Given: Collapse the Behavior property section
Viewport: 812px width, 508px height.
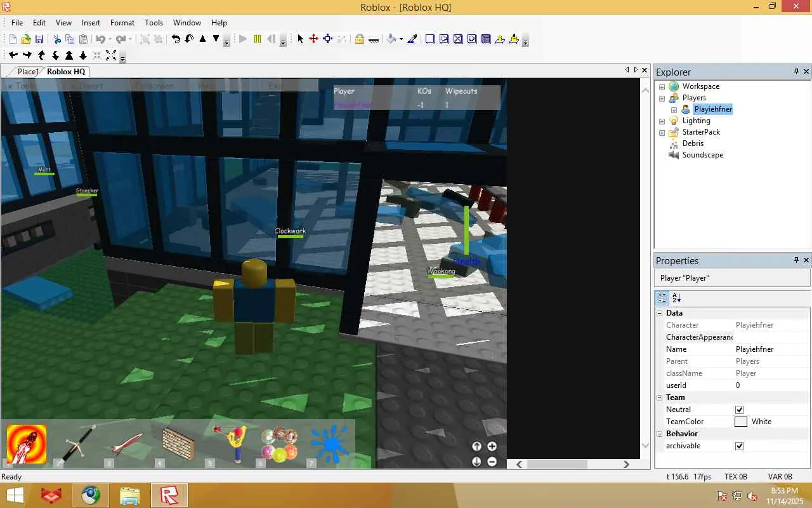Looking at the screenshot, I should [660, 434].
